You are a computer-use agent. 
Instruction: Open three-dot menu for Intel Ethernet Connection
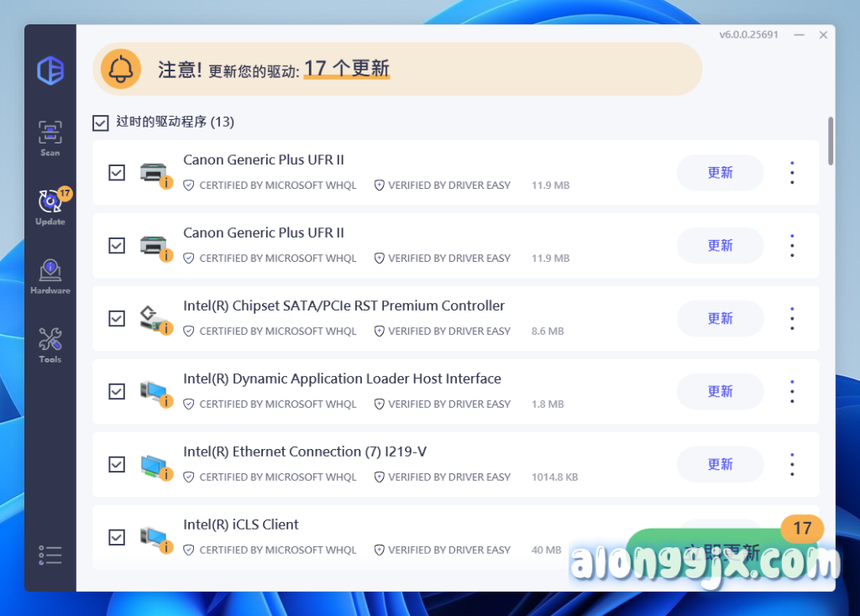click(792, 465)
